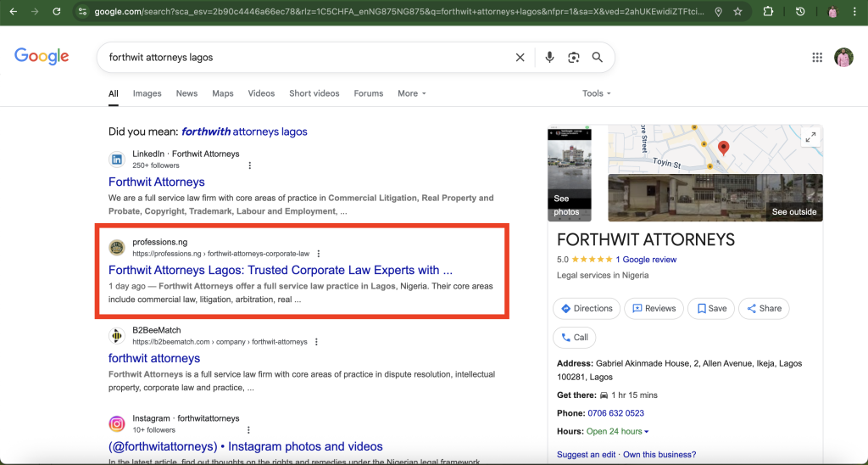The width and height of the screenshot is (868, 465).
Task: Open the Tools dropdown
Action: click(596, 93)
